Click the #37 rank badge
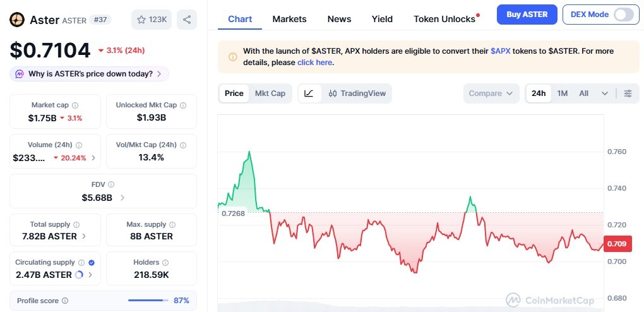 (x=100, y=20)
